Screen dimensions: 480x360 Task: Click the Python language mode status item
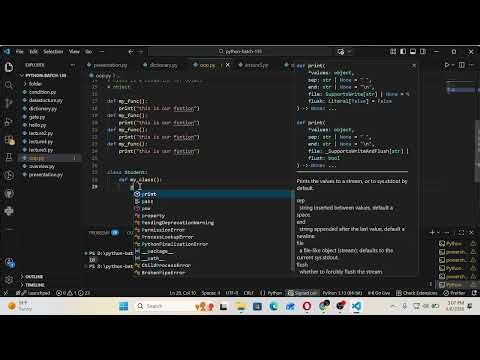click(275, 293)
